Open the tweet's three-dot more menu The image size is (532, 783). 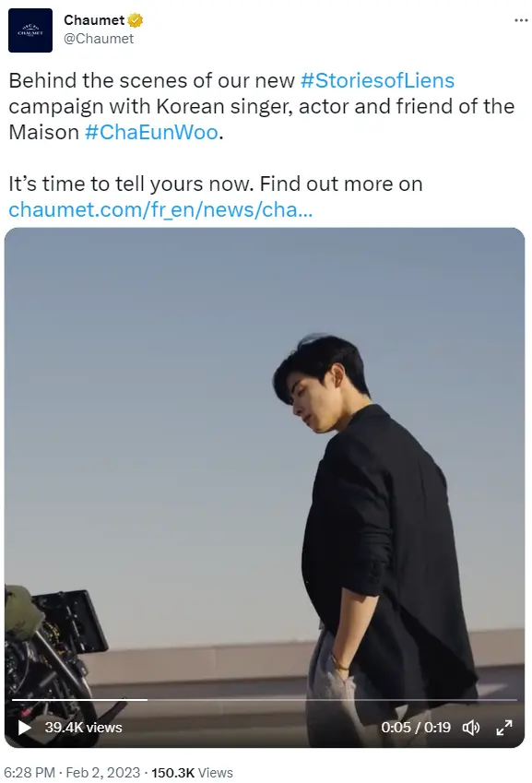(x=521, y=20)
